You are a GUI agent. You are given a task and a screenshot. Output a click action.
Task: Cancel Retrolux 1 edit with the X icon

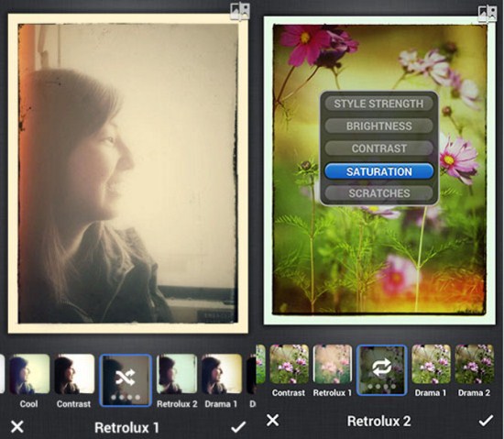17,426
